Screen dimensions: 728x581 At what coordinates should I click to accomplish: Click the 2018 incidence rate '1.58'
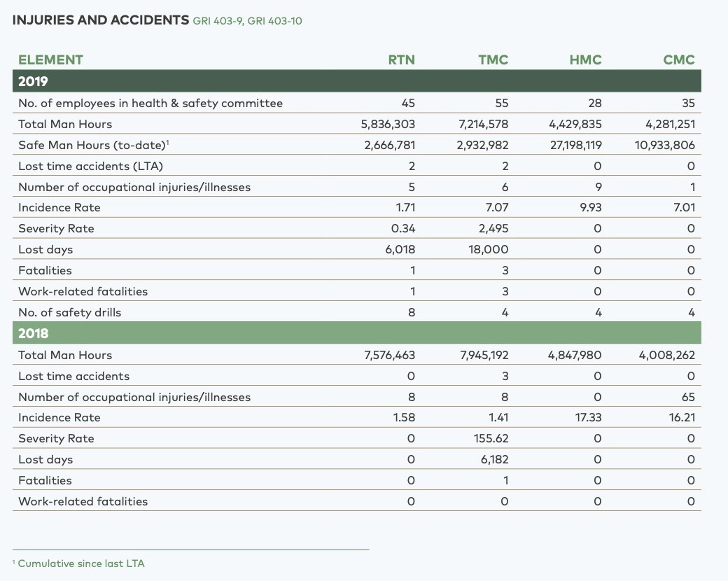(x=404, y=417)
